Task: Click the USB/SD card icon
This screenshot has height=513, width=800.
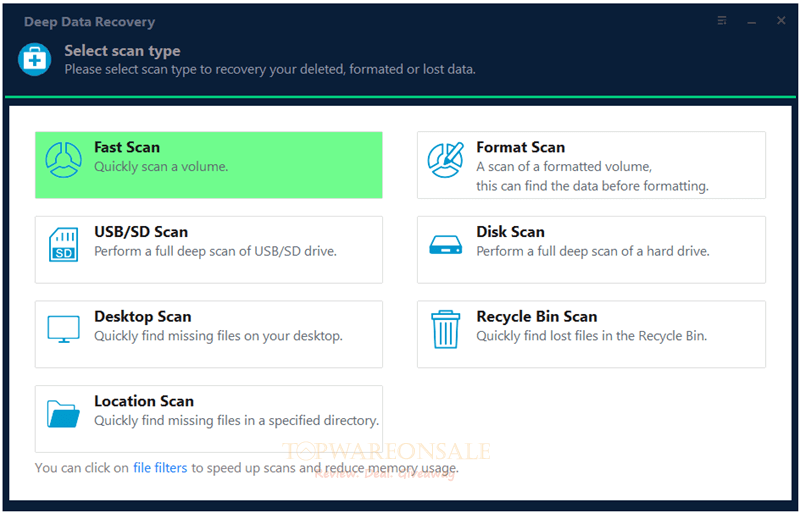Action: (x=63, y=245)
